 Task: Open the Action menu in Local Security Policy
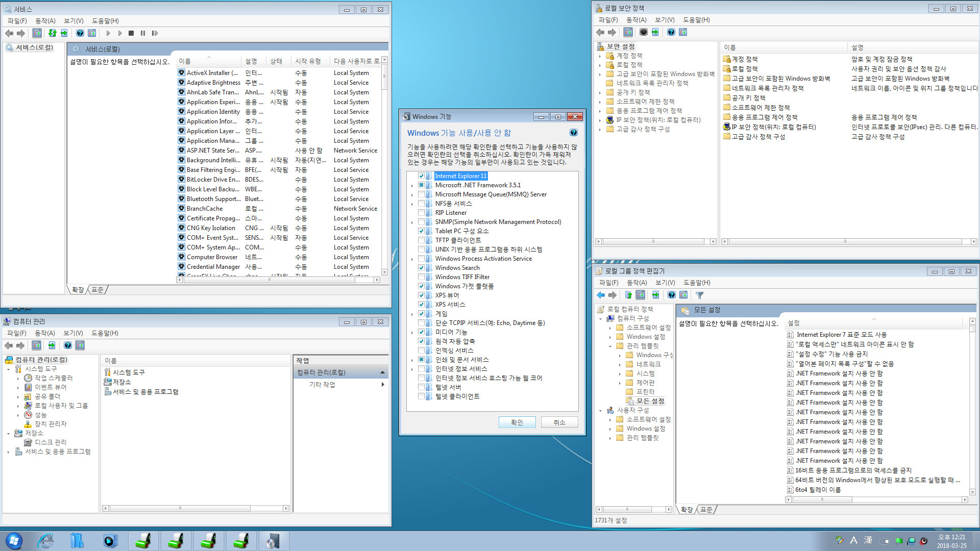(x=636, y=20)
